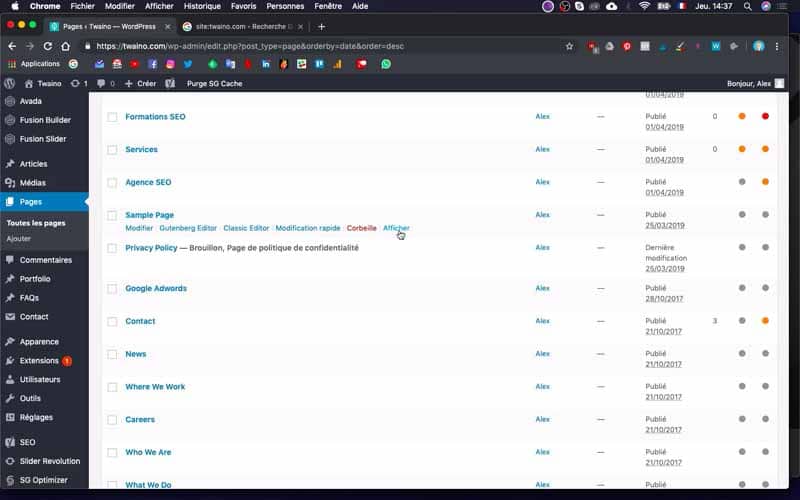The image size is (800, 500).
Task: Open Slider Revolution in the sidebar
Action: coord(49,461)
